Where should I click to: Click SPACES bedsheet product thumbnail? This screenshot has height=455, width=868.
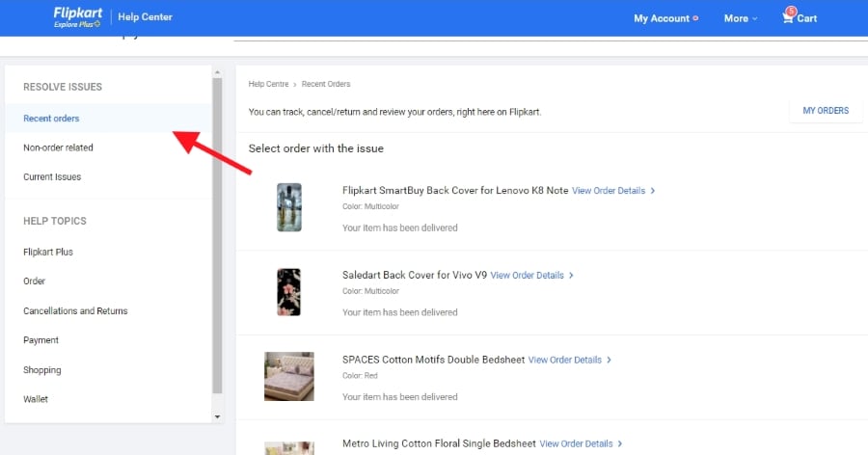(289, 376)
